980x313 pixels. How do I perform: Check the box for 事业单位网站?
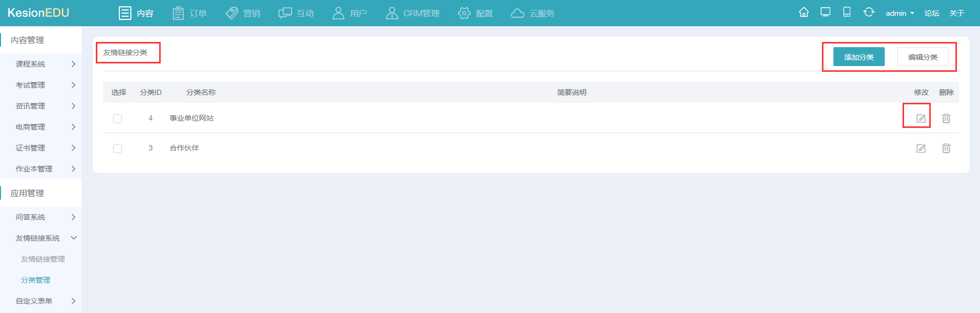click(x=118, y=118)
